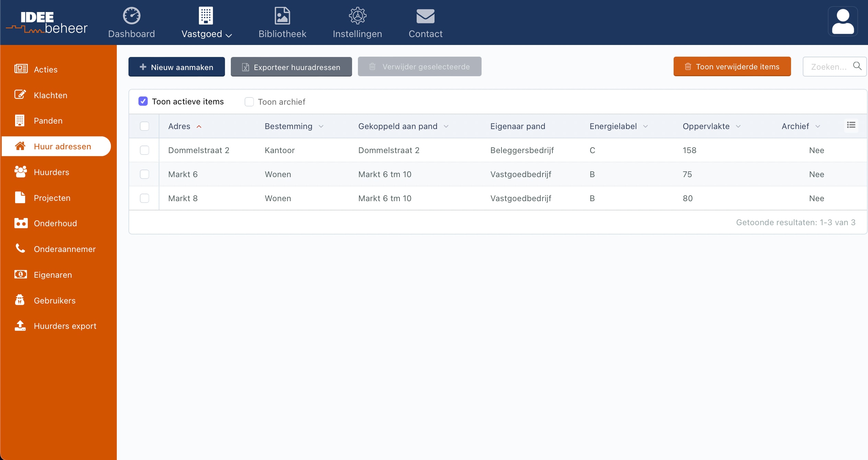868x460 pixels.
Task: Open the Bestemming column filter chevron
Action: click(321, 126)
